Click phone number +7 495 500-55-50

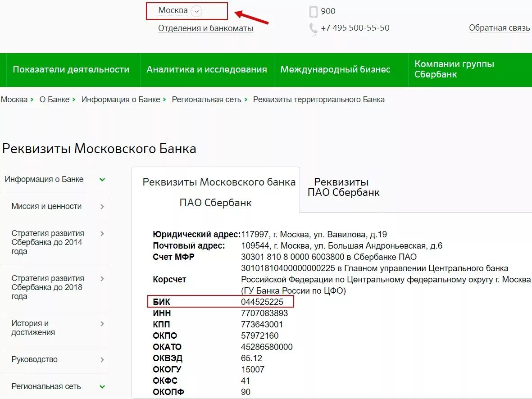point(355,28)
